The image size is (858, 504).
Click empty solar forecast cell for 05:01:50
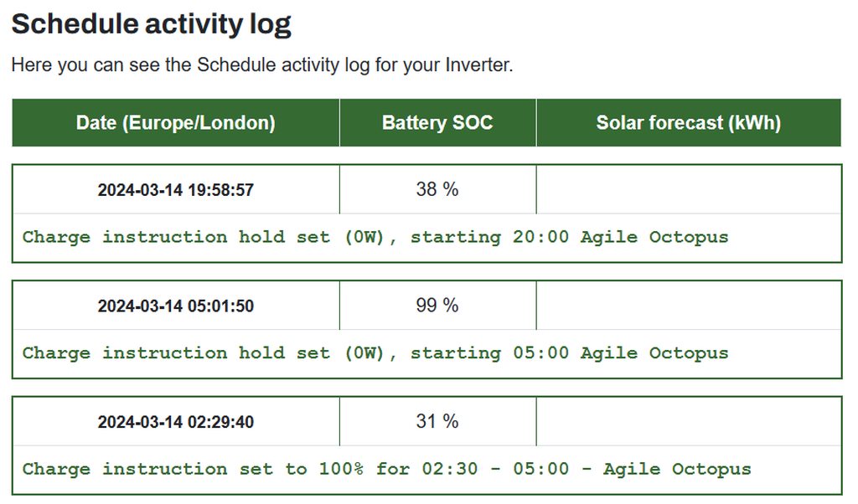(x=688, y=306)
